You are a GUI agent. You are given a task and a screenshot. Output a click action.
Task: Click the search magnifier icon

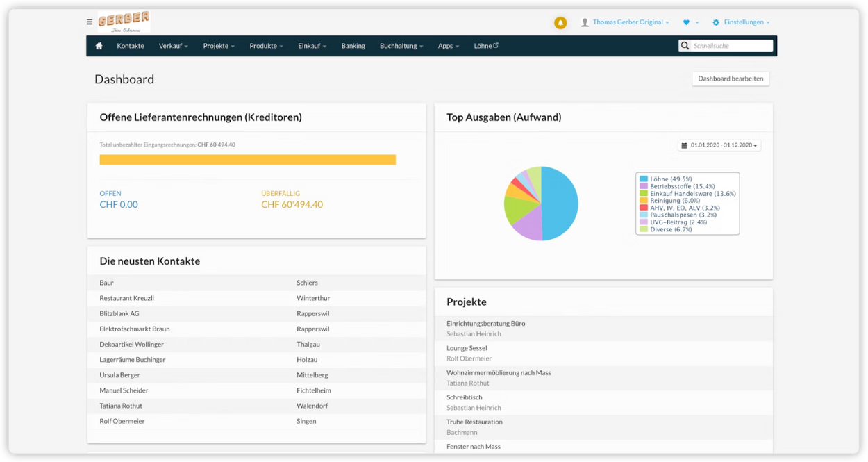(685, 46)
